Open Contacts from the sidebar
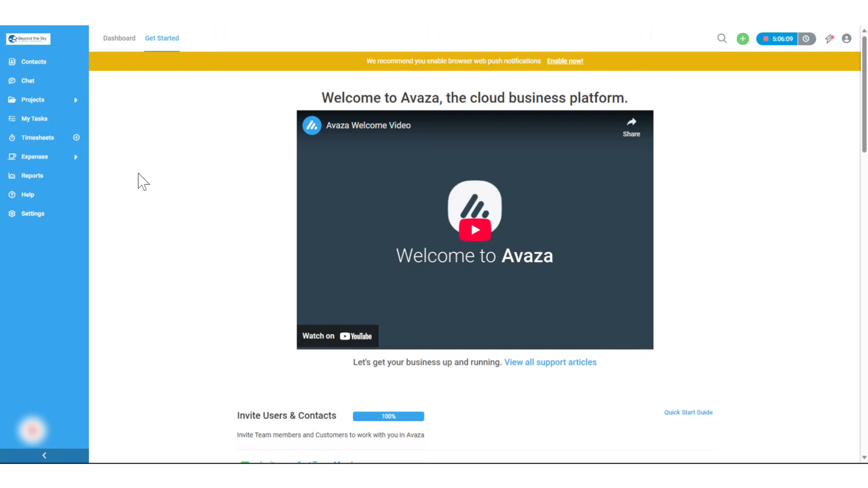Image resolution: width=868 pixels, height=488 pixels. [33, 62]
